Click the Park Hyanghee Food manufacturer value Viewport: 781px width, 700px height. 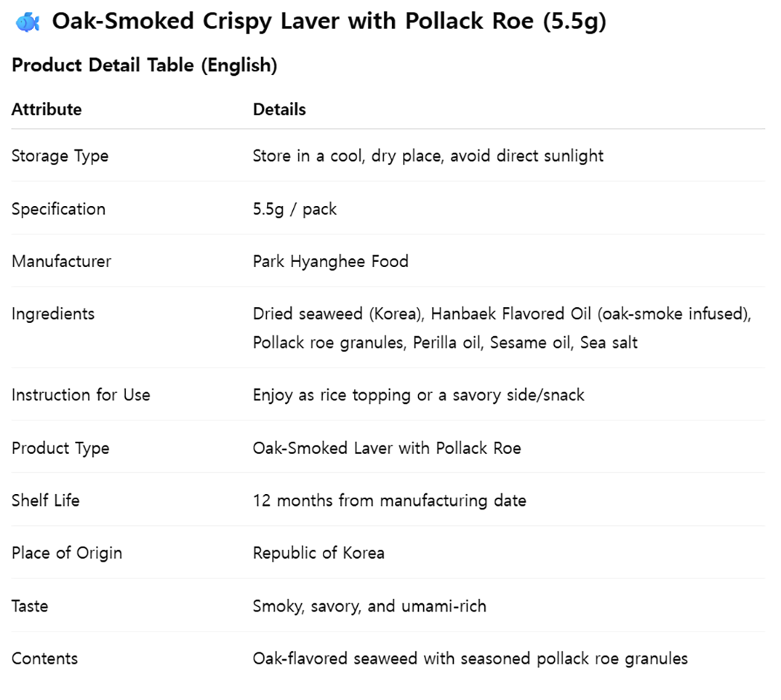coord(331,261)
